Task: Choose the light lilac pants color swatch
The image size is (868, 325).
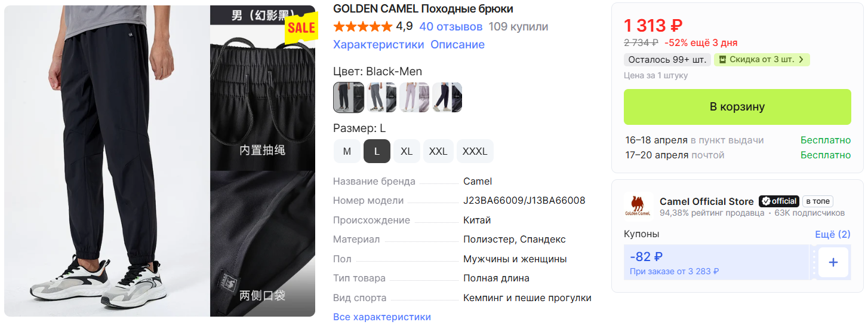Action: click(414, 97)
